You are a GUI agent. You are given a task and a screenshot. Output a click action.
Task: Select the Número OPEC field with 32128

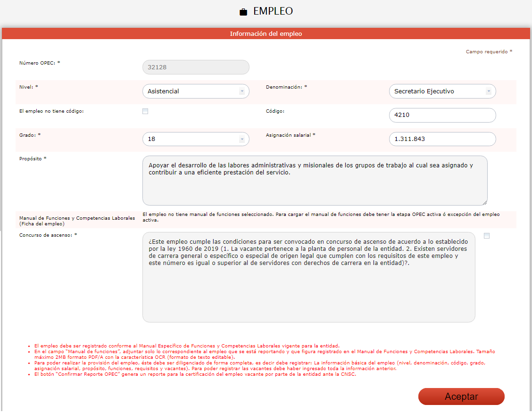pyautogui.click(x=195, y=67)
